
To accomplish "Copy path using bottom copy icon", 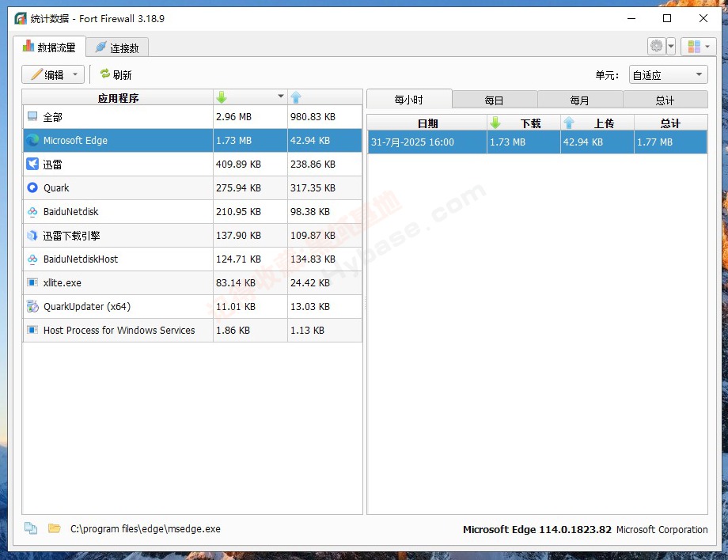I will click(31, 528).
